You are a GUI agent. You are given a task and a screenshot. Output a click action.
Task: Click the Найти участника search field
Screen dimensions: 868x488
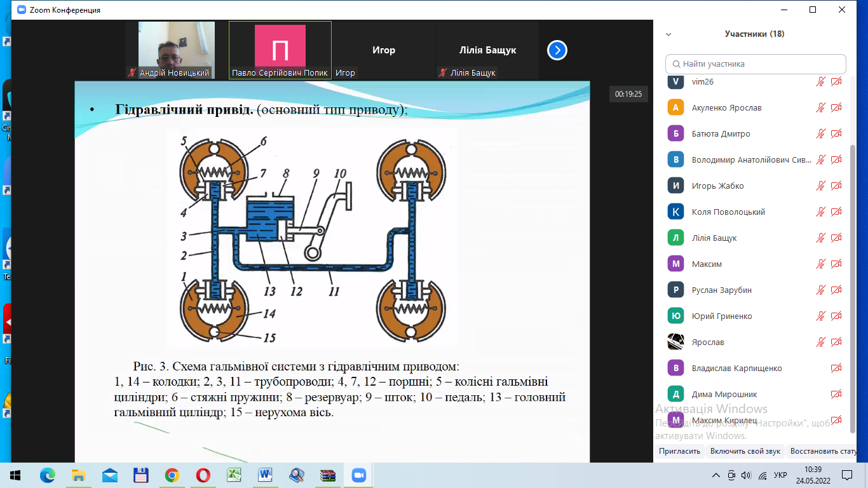(x=756, y=64)
